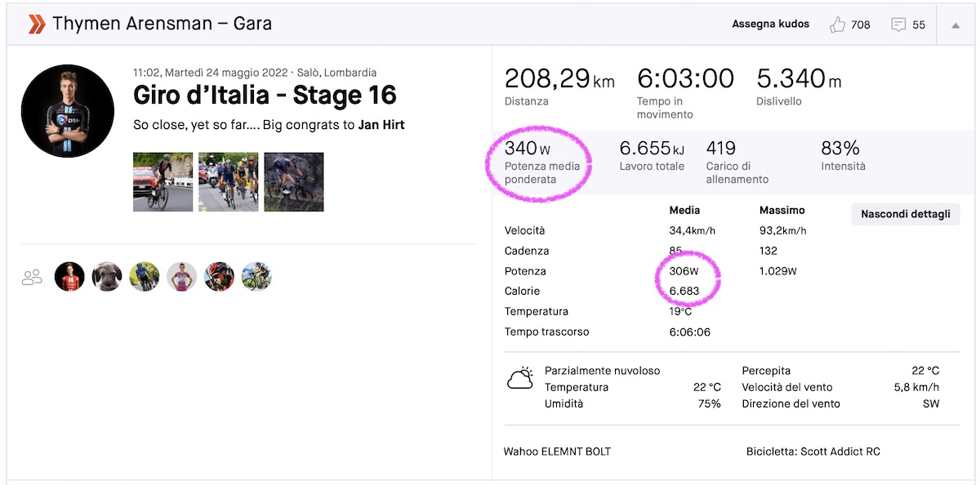Collapse the activity with the header triangle arrow
The width and height of the screenshot is (980, 485).
coord(955,25)
